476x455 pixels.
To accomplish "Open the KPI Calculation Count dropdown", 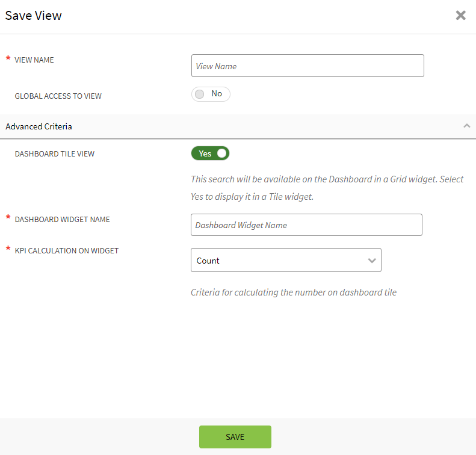I will click(x=285, y=261).
